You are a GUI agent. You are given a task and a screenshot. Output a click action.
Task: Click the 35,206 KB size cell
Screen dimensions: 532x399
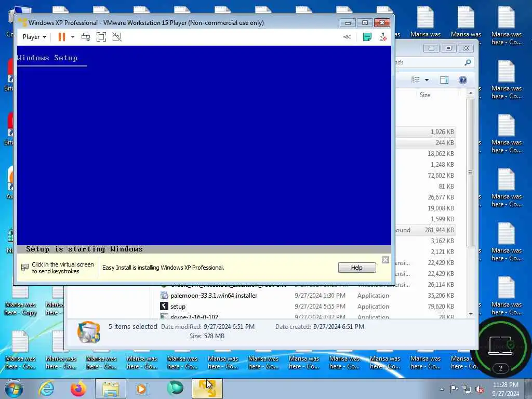click(441, 296)
